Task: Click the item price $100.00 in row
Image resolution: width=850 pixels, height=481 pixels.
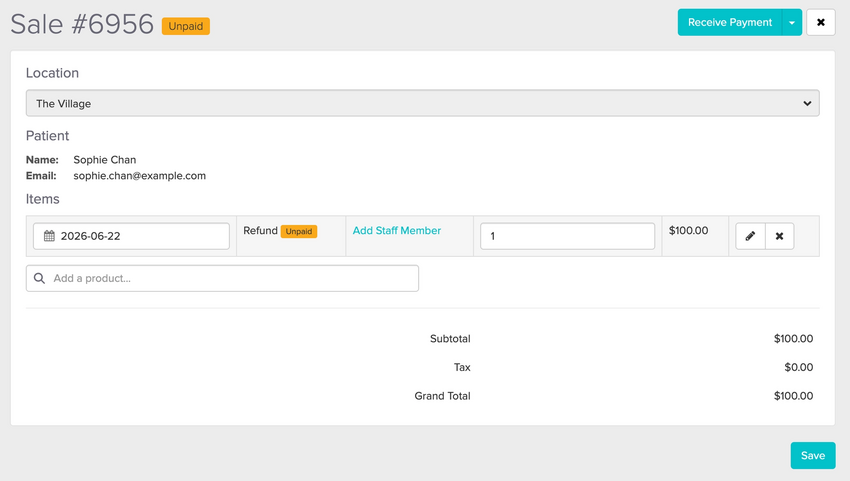Action: coord(688,230)
